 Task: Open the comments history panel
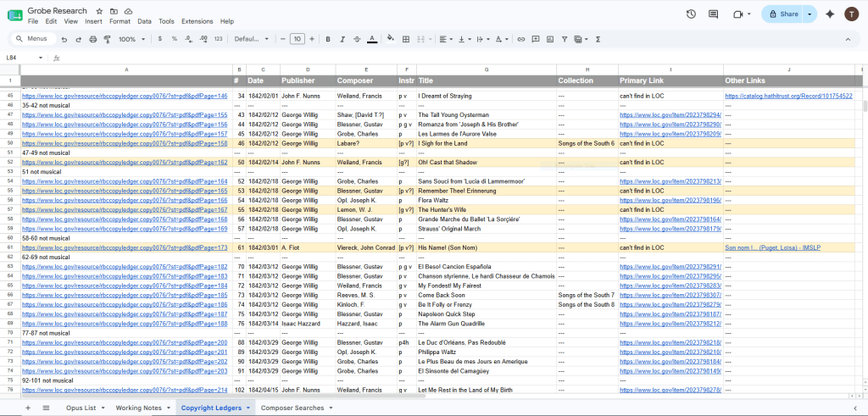[x=714, y=14]
